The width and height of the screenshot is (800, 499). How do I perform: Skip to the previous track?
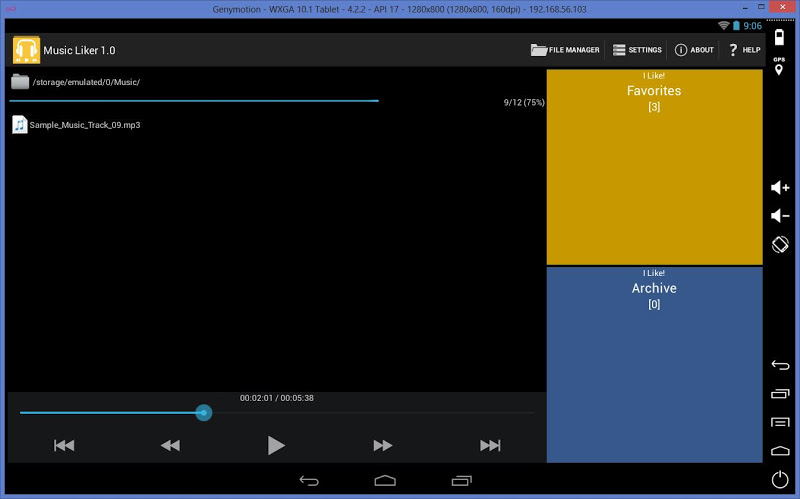click(64, 445)
